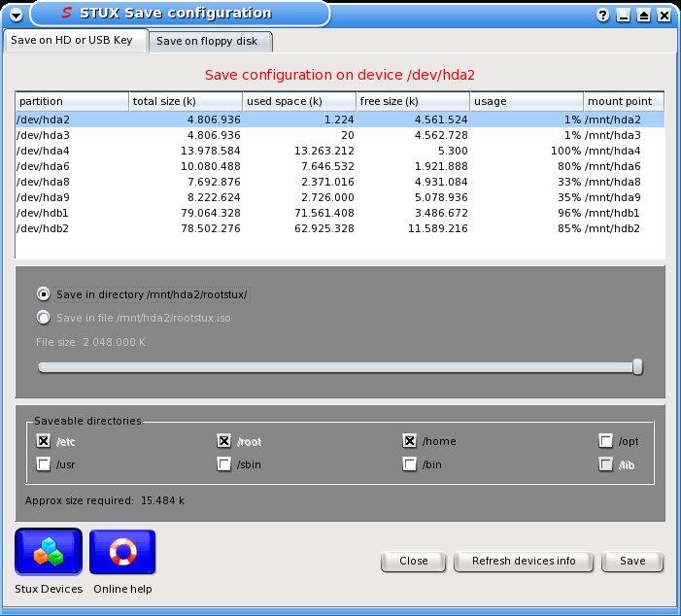Select the /dev/hda6 partition row
The width and height of the screenshot is (681, 616).
[340, 166]
